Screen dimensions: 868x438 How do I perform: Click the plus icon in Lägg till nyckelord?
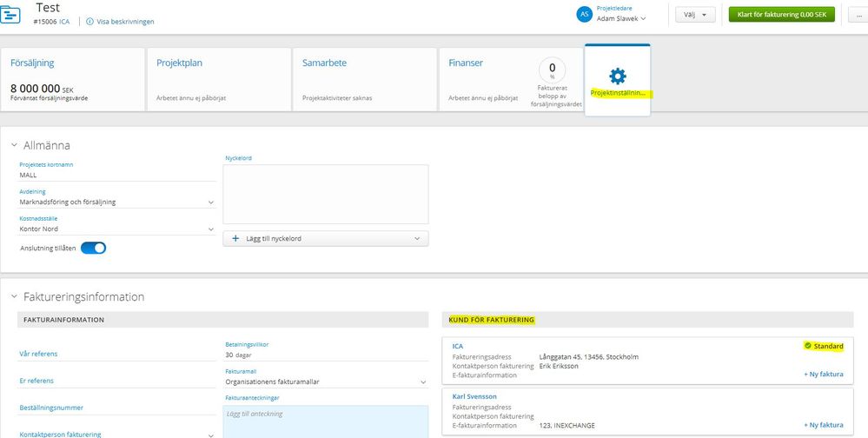235,239
